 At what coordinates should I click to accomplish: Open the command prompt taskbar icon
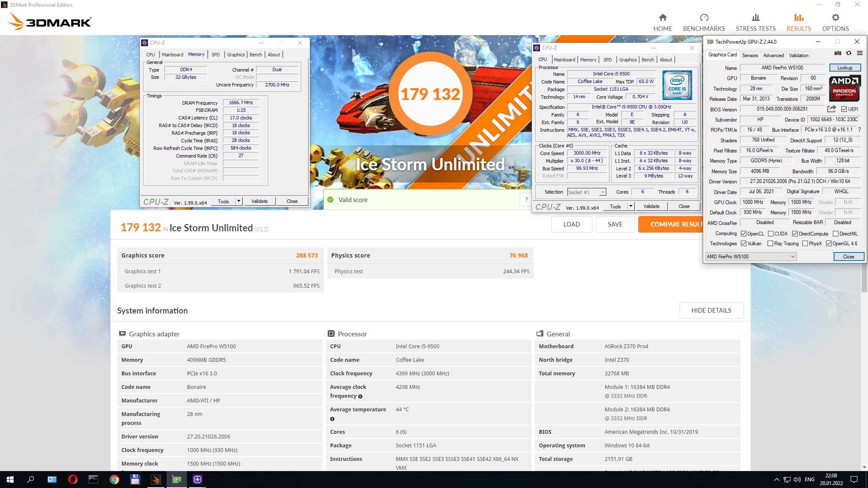point(93,480)
